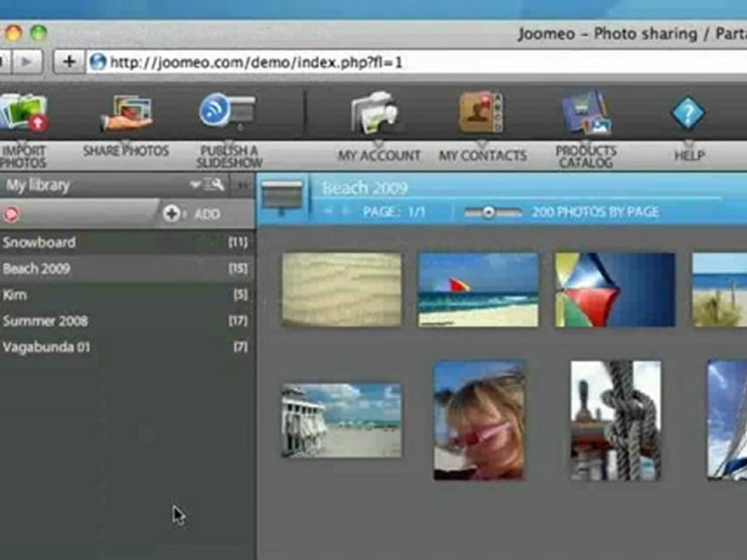The height and width of the screenshot is (560, 747).
Task: Select the Snowboard album
Action: point(127,243)
